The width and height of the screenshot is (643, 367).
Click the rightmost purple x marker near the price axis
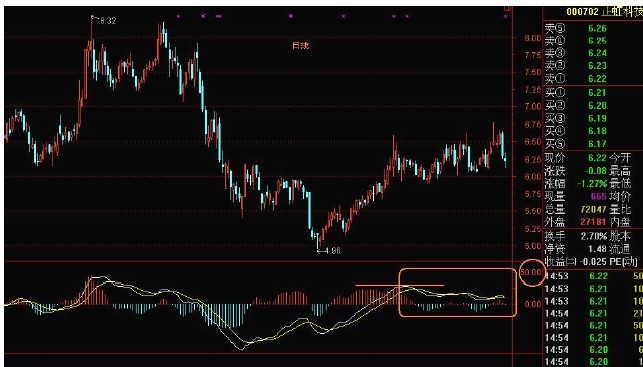coord(505,16)
